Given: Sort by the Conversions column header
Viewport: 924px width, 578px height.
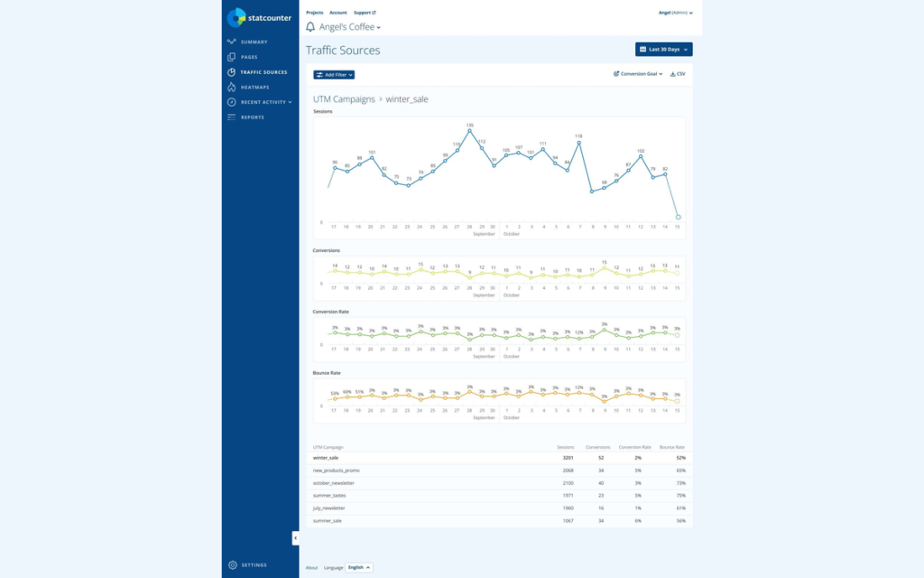Looking at the screenshot, I should 597,447.
